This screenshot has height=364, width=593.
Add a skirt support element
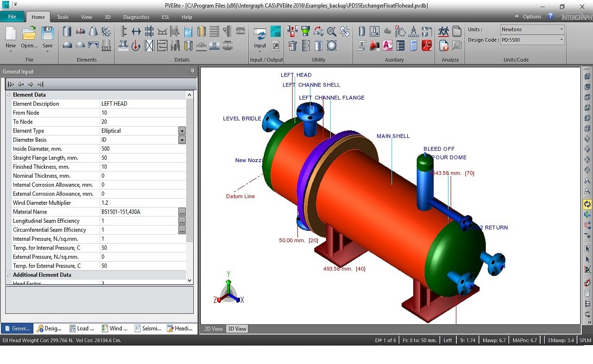(x=106, y=45)
